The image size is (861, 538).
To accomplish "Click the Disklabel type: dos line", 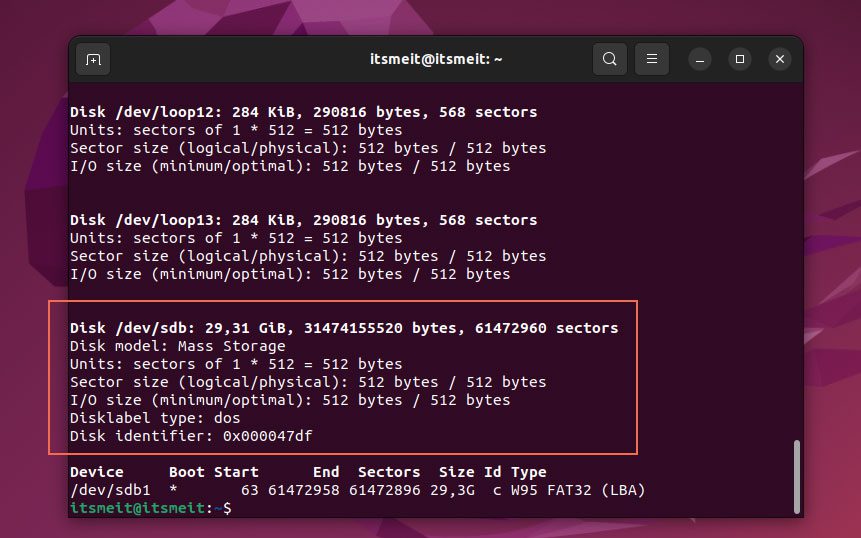I will coord(155,418).
